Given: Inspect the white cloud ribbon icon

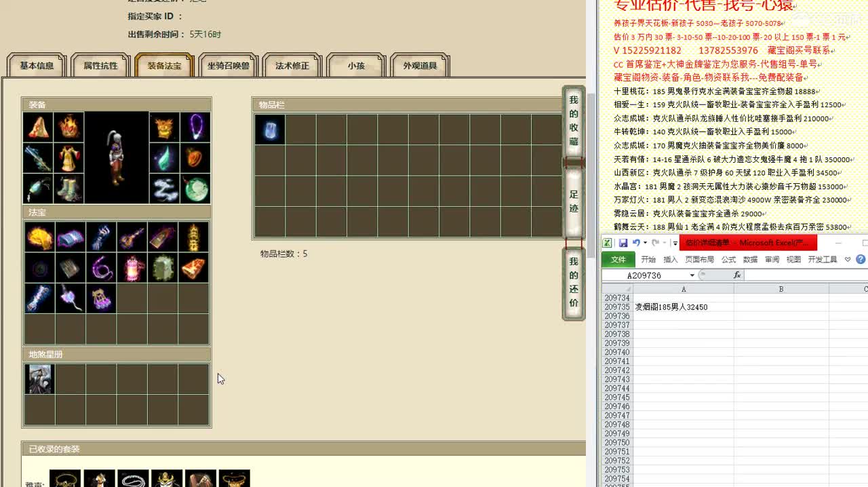Looking at the screenshot, I should point(164,189).
